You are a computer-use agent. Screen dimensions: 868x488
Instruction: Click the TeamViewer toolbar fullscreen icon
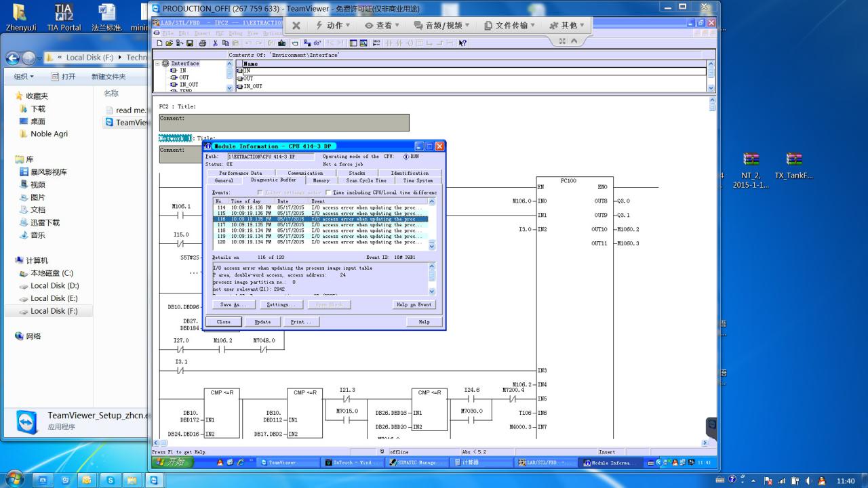click(x=562, y=41)
